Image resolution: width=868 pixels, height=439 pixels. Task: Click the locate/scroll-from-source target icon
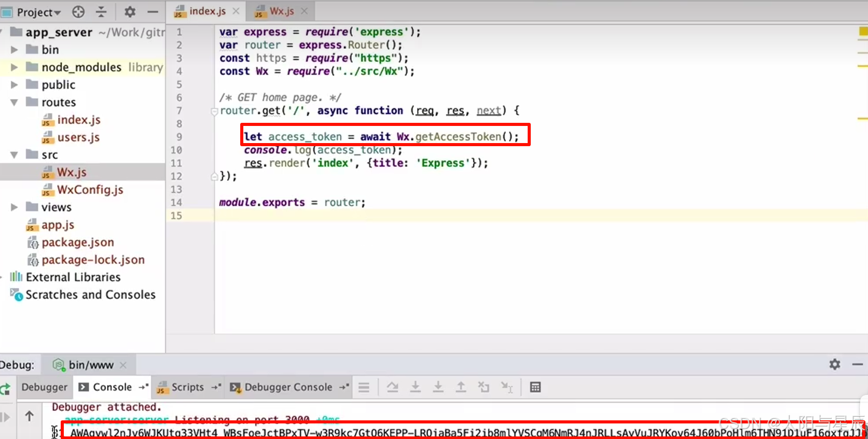[78, 11]
